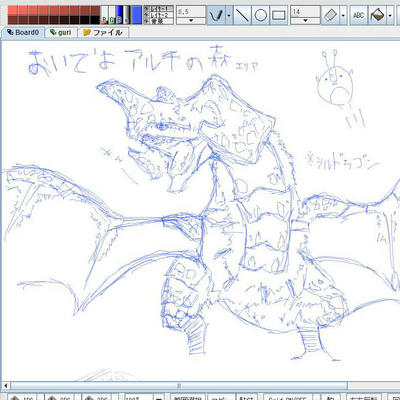Expand the pen tool options arrow
The image size is (400, 400).
[x=229, y=15]
